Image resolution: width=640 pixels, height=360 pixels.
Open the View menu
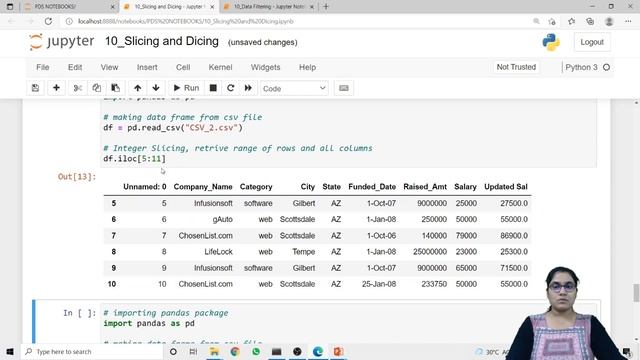tap(109, 67)
